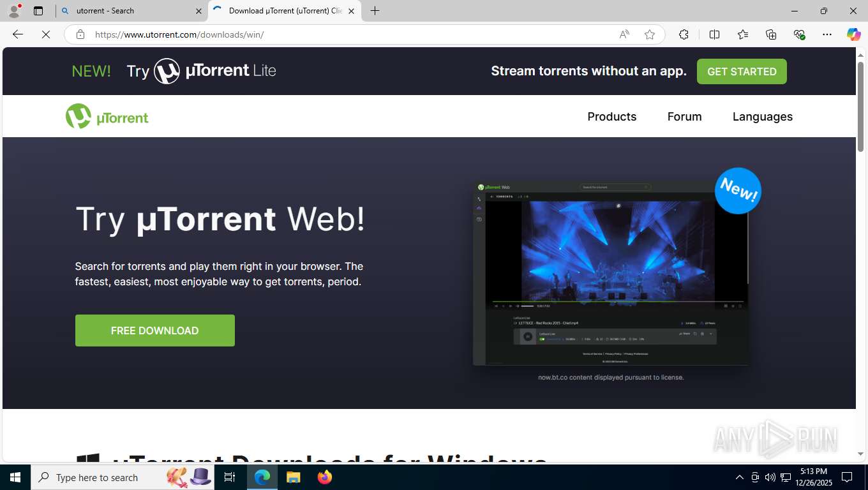The width and height of the screenshot is (868, 490).
Task: Open the Languages menu
Action: point(763,117)
